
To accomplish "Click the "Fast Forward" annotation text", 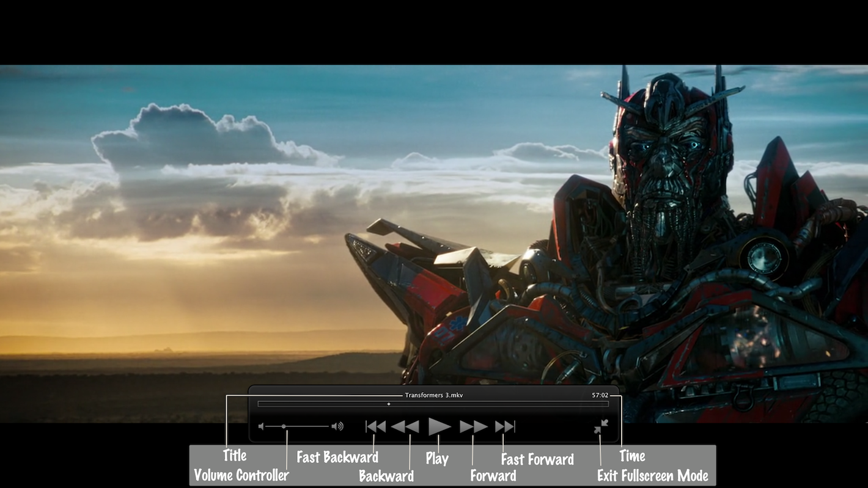I will point(537,459).
